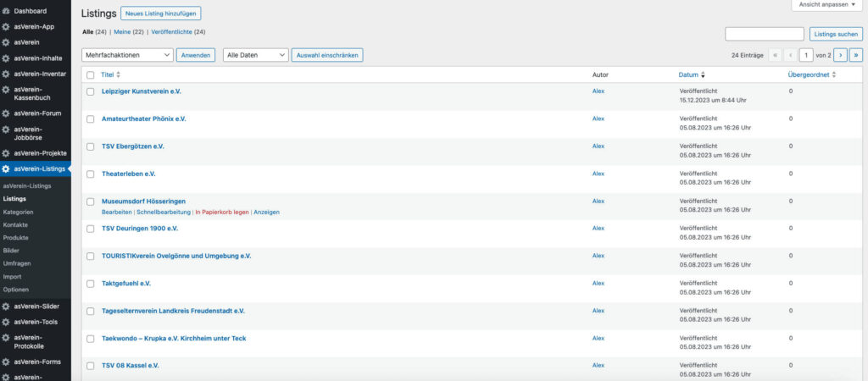Check the Amateurtheater Phönix e.V. row
The image size is (868, 381).
click(x=90, y=119)
